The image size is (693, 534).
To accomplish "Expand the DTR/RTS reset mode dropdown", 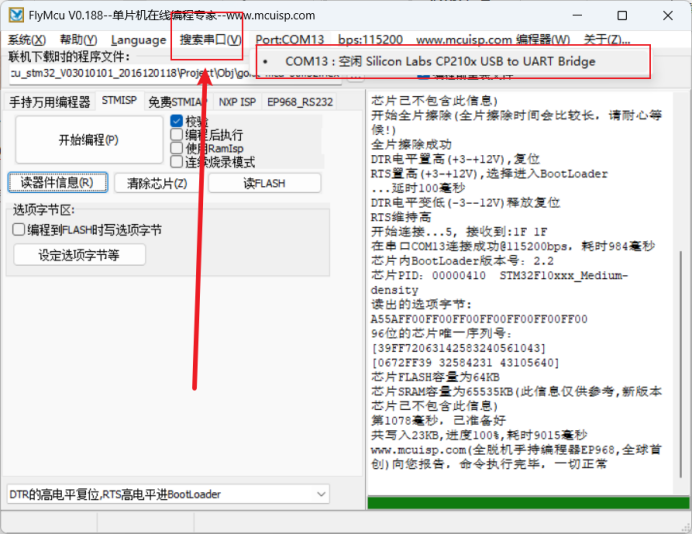I will point(322,494).
